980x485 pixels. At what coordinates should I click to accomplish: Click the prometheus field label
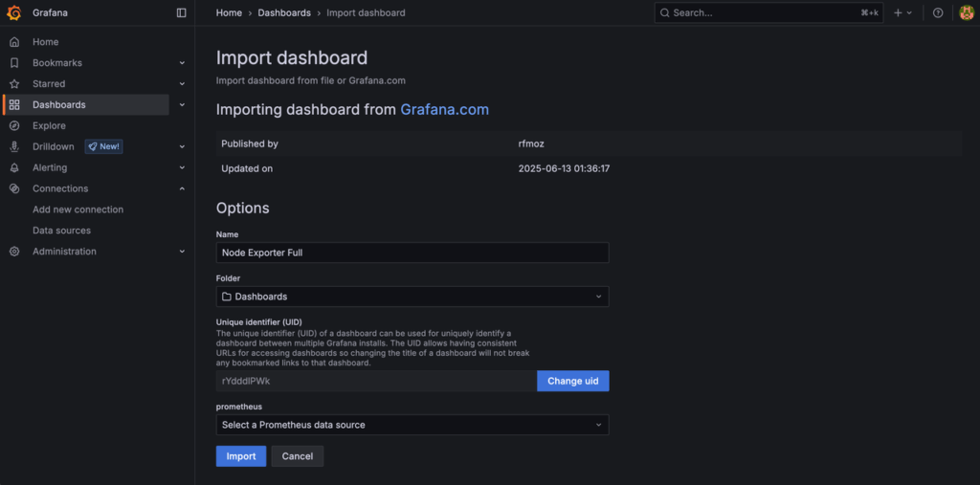238,407
